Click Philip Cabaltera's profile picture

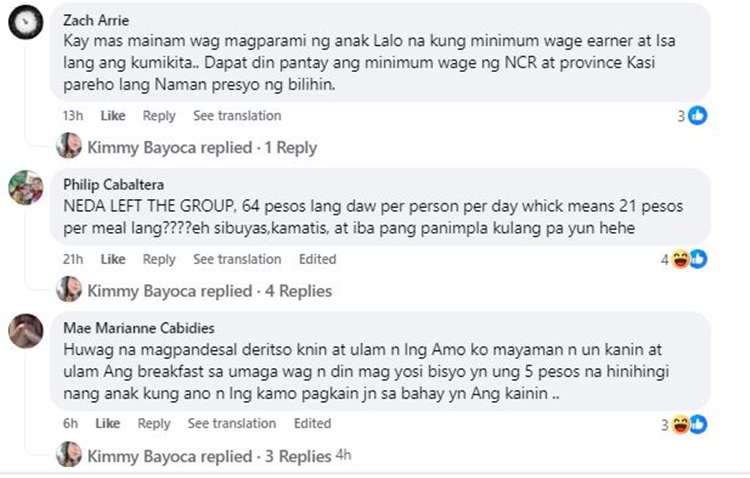click(x=26, y=188)
